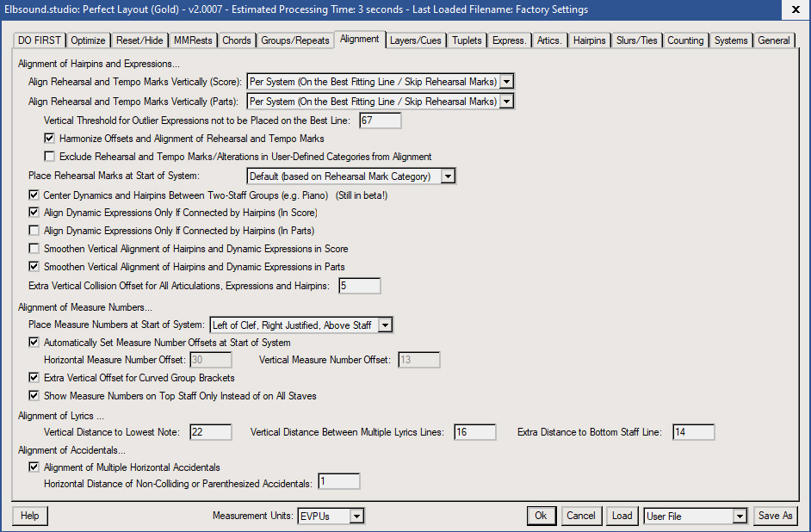Open the Hairpins tab
This screenshot has width=811, height=532.
tap(590, 40)
